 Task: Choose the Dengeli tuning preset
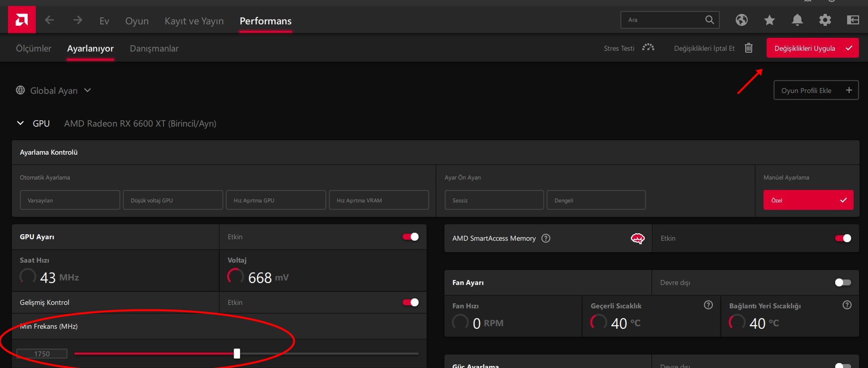coord(596,200)
